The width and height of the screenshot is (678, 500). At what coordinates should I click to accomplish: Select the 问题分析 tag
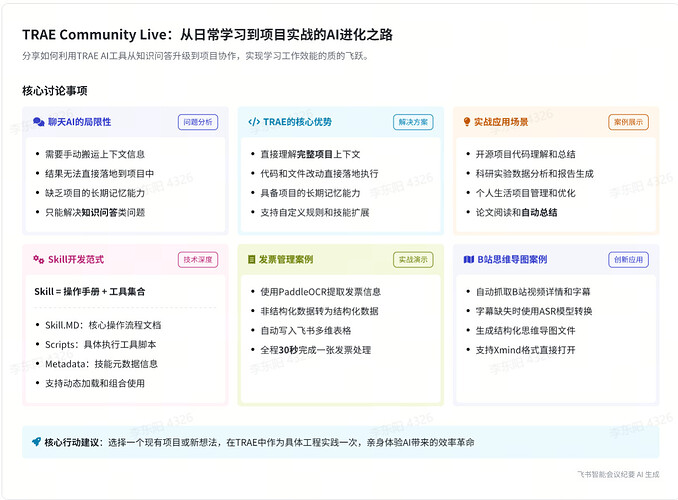click(197, 122)
